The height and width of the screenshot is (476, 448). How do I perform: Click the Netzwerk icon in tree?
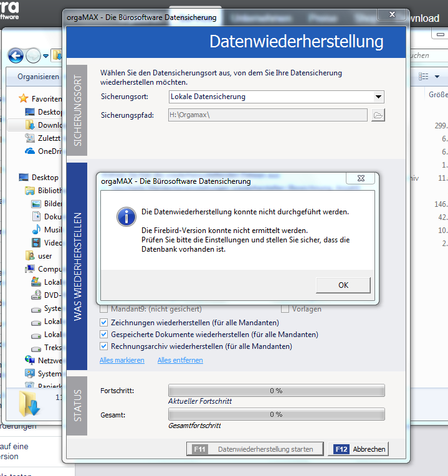(30, 360)
